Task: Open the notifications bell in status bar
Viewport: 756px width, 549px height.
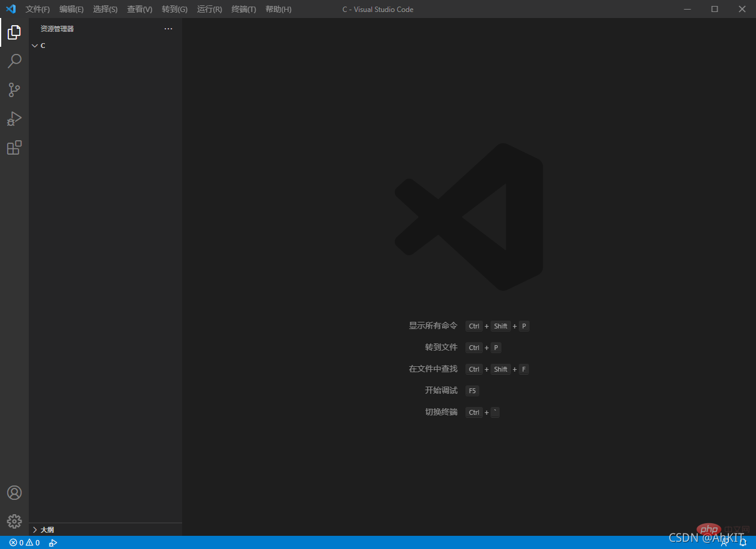Action: [x=743, y=543]
